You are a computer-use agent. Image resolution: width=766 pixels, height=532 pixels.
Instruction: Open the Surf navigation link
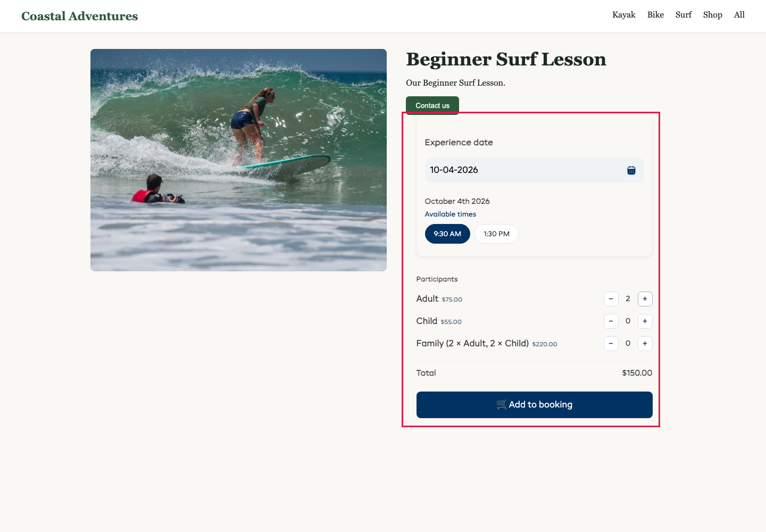[x=684, y=15]
